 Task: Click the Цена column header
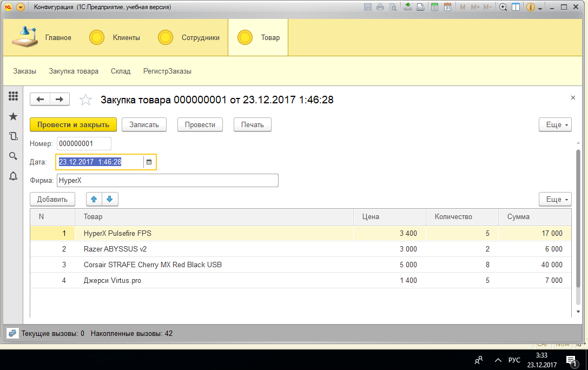point(389,217)
